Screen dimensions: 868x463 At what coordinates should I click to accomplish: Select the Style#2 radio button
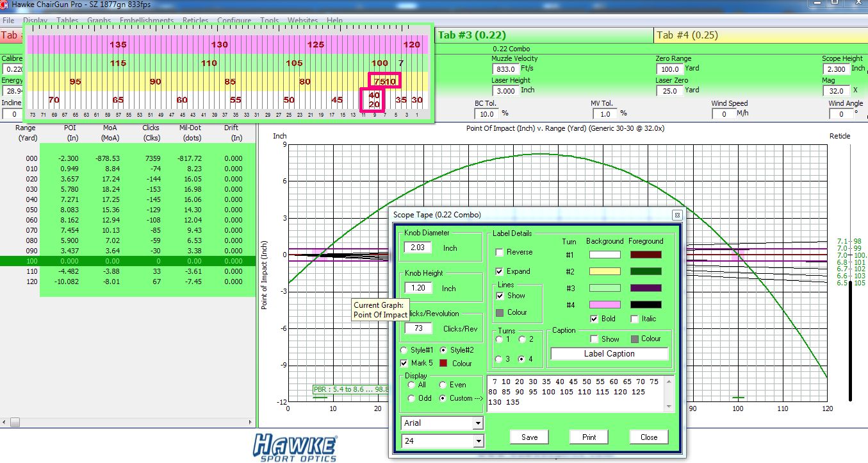click(x=443, y=350)
